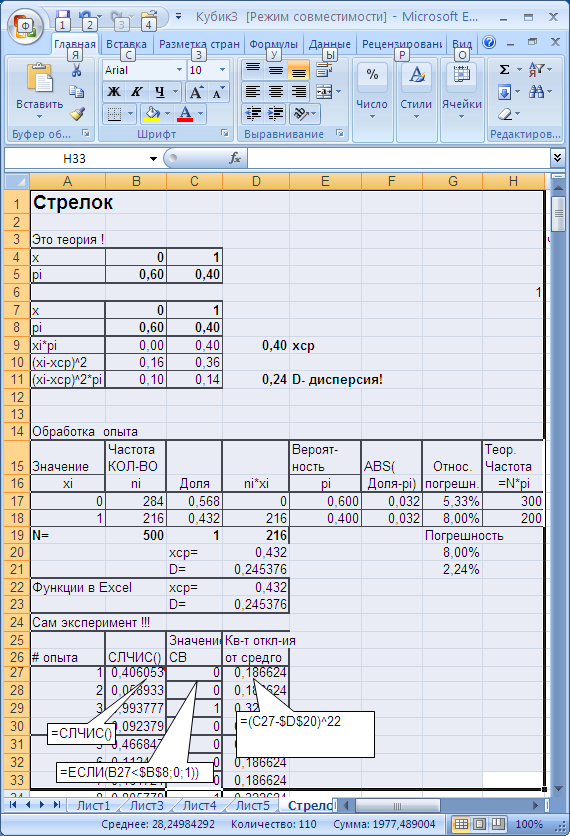Toggle underline formatting (Ч)
The image size is (570, 836).
point(159,92)
